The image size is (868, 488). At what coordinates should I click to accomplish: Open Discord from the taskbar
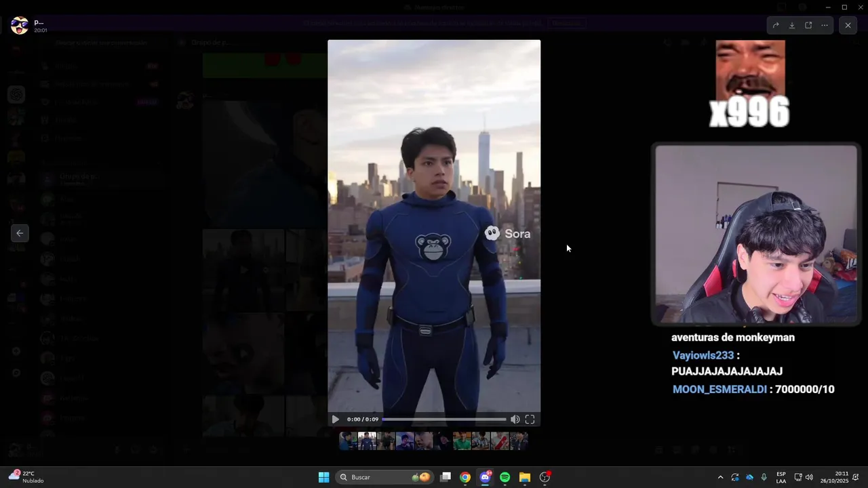[485, 477]
